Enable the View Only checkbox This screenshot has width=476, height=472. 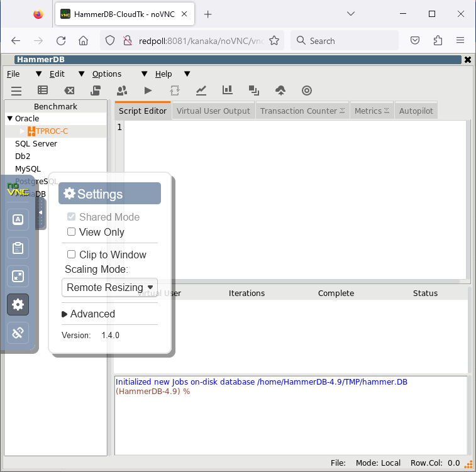71,232
